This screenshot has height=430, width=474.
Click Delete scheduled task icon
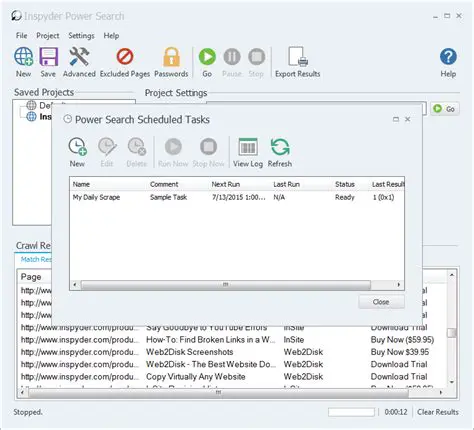(137, 147)
